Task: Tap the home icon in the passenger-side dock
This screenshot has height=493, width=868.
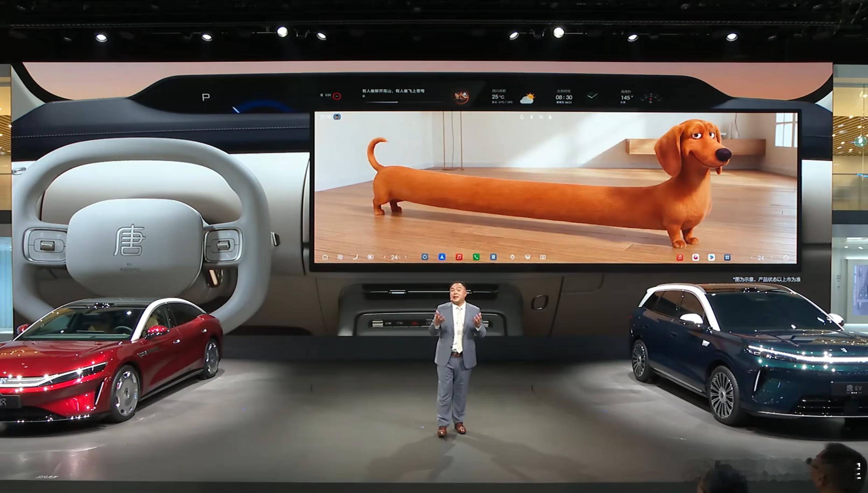Action: (786, 258)
